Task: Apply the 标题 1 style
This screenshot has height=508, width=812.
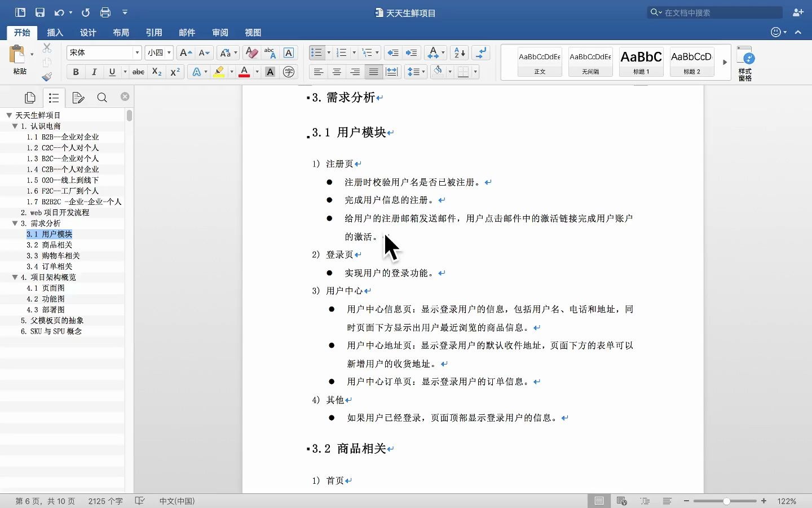Action: 641,62
